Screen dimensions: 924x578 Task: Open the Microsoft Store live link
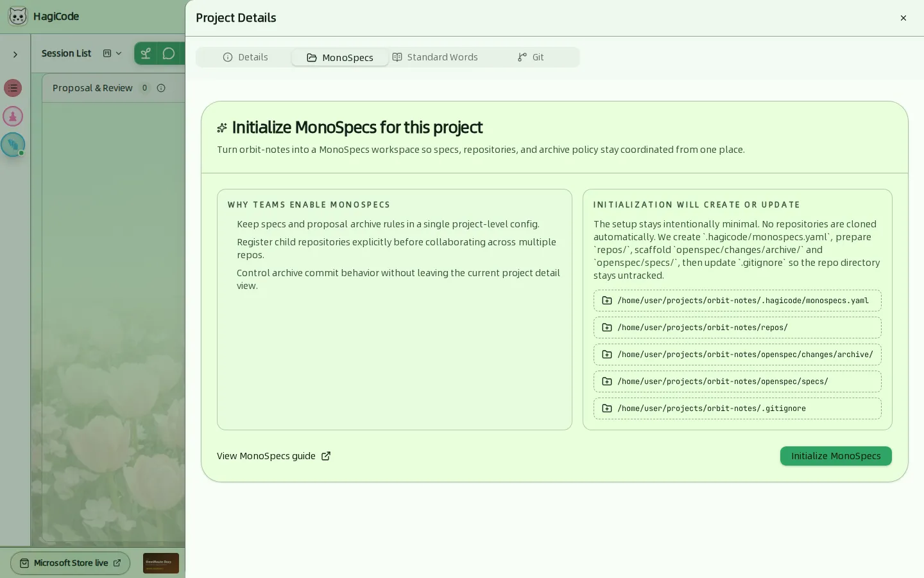(71, 563)
